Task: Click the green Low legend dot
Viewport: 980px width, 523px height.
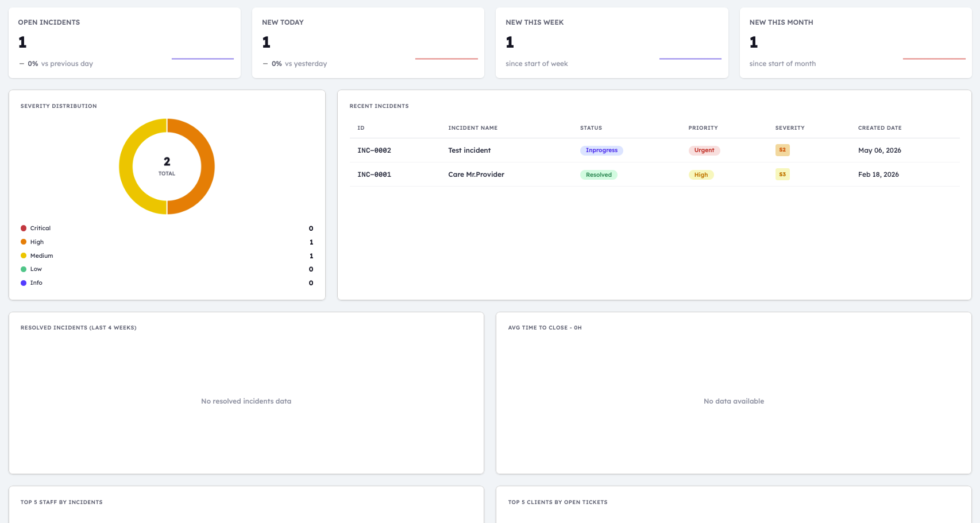Action: click(x=24, y=269)
